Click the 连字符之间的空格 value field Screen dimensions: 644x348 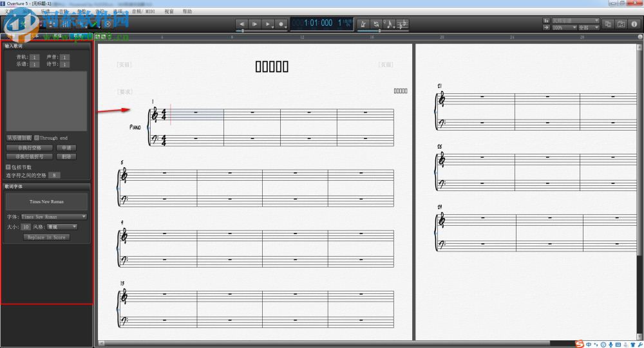coord(54,175)
